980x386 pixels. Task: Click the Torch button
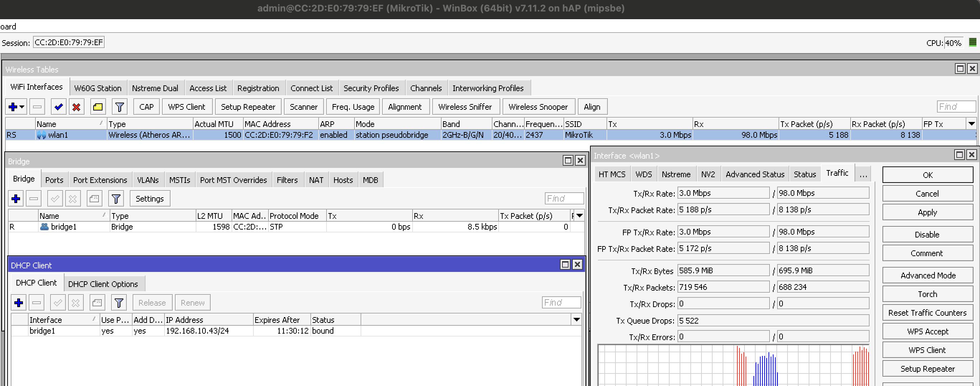tap(927, 294)
